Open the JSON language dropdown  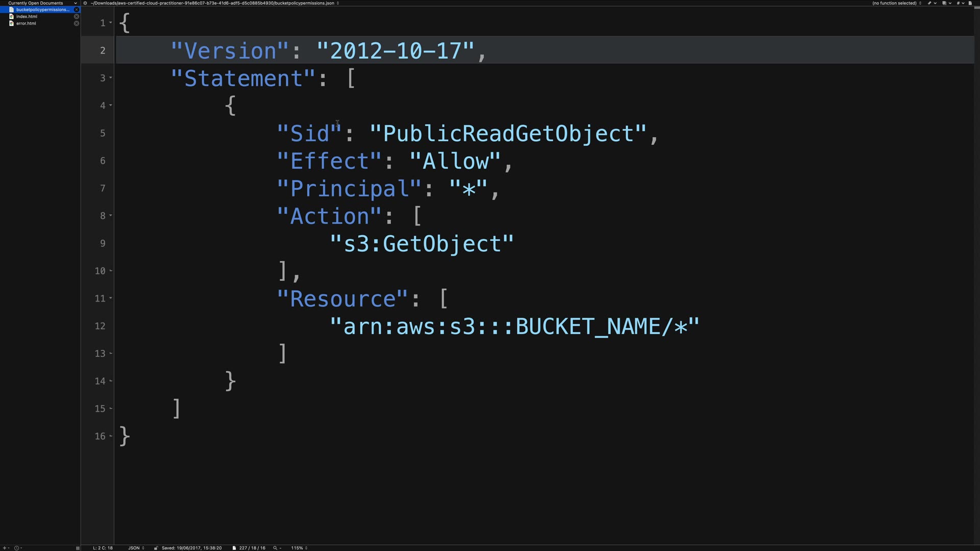(x=136, y=548)
